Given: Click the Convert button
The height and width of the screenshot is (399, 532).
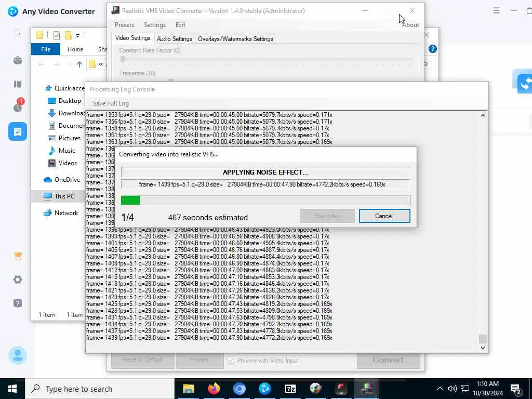Looking at the screenshot, I should (388, 360).
